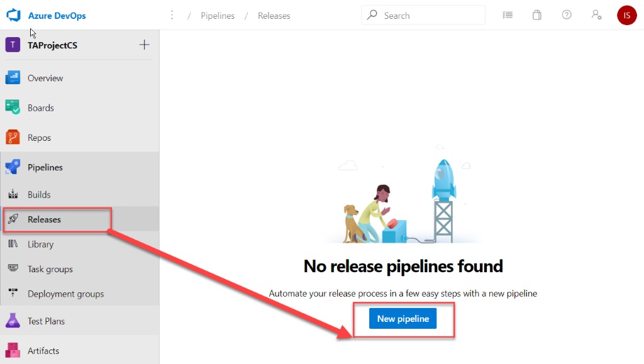
Task: Open Task groups
Action: point(50,269)
